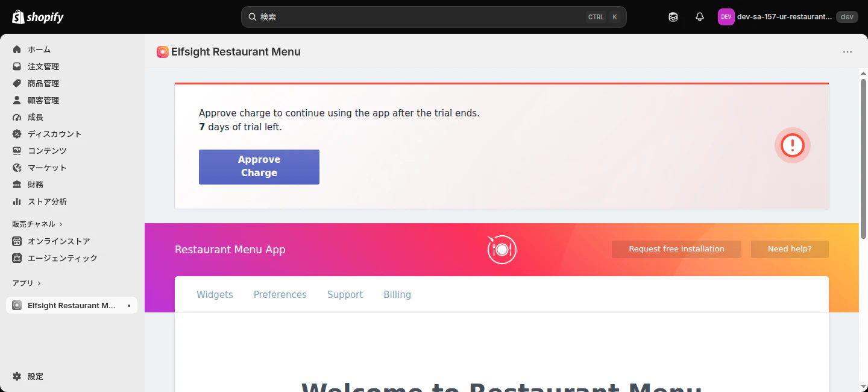Click the 顧客管理 person icon

(x=17, y=100)
